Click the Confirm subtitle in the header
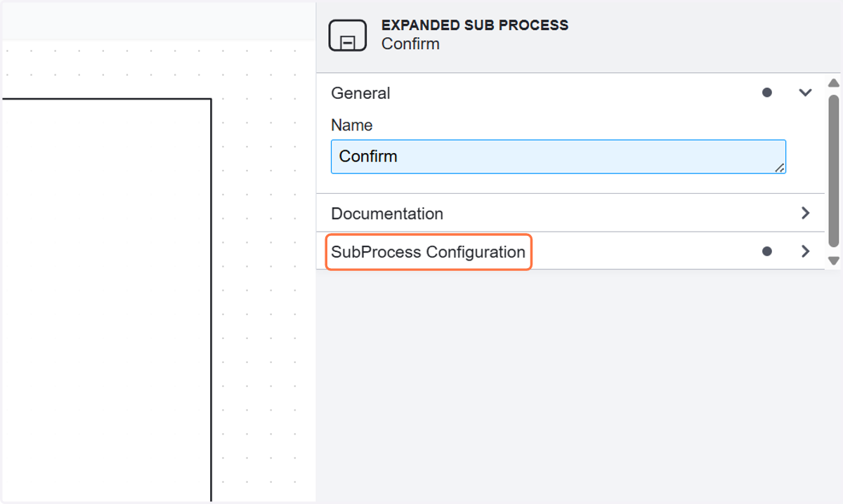 tap(410, 44)
